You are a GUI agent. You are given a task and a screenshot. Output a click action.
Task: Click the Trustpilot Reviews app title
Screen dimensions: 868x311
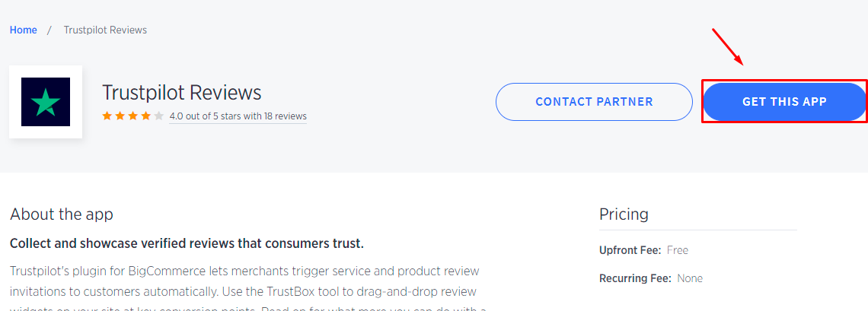click(181, 93)
